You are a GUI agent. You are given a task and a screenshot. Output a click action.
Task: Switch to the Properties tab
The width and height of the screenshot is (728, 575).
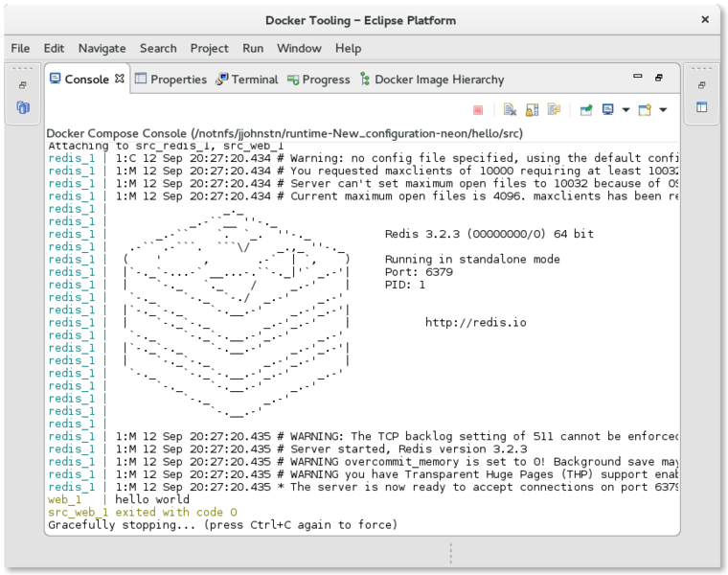[171, 80]
